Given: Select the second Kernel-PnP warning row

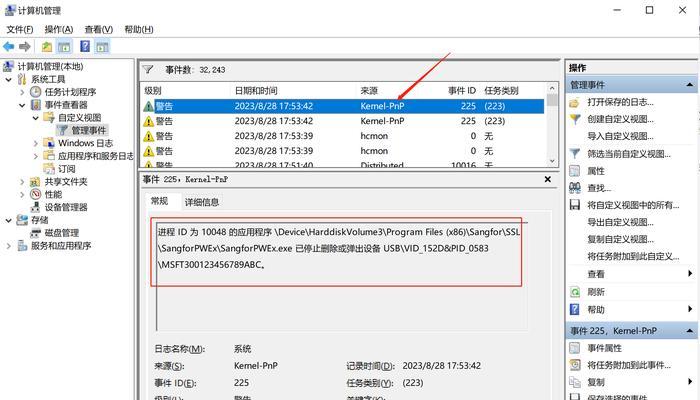Looking at the screenshot, I should (343, 121).
